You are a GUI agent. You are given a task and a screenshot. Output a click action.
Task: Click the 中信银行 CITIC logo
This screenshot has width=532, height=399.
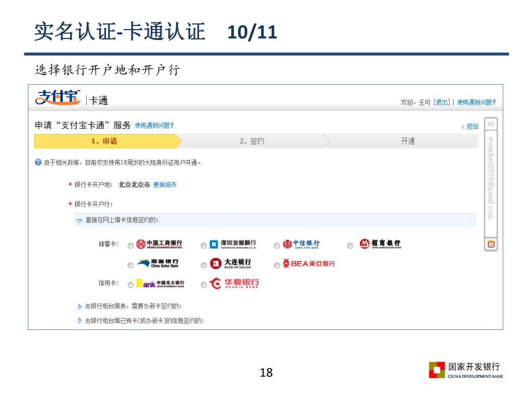(301, 244)
